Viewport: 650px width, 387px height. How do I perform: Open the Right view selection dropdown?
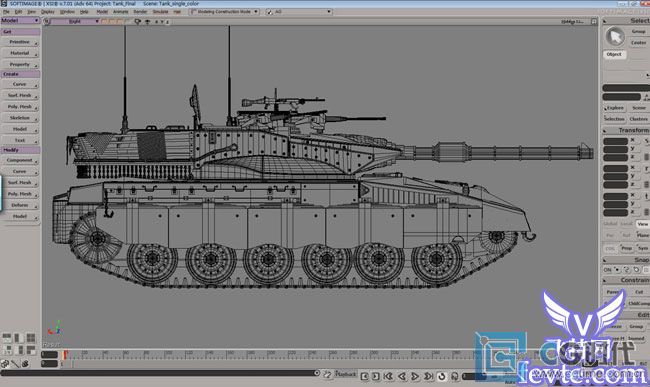[x=75, y=22]
